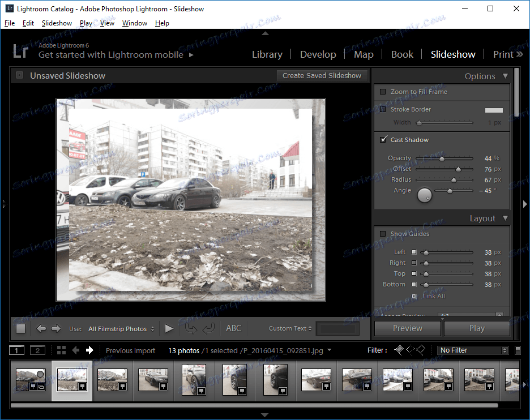This screenshot has height=420, width=530.
Task: Toggle filter switch at filmstrip right end
Action: point(518,350)
